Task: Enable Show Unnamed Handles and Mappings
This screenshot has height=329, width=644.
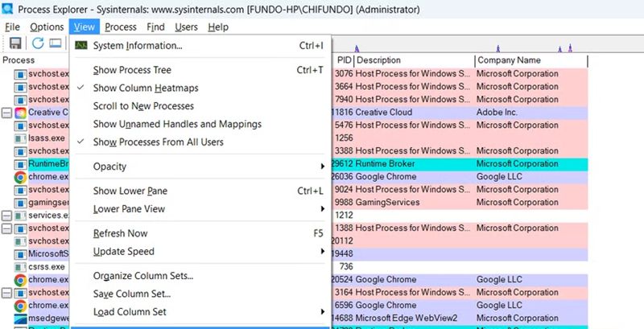Action: click(x=176, y=124)
